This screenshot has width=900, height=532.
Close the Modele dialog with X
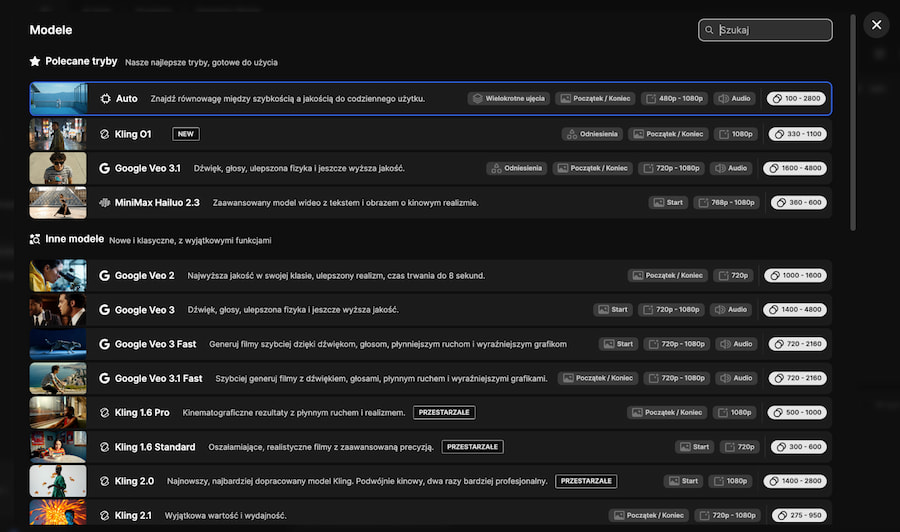pos(876,25)
